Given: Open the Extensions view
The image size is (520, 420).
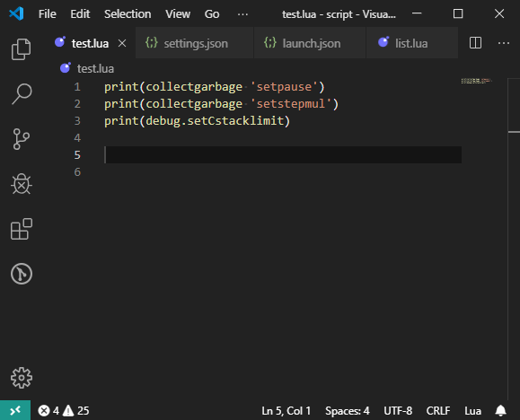Looking at the screenshot, I should 22,229.
